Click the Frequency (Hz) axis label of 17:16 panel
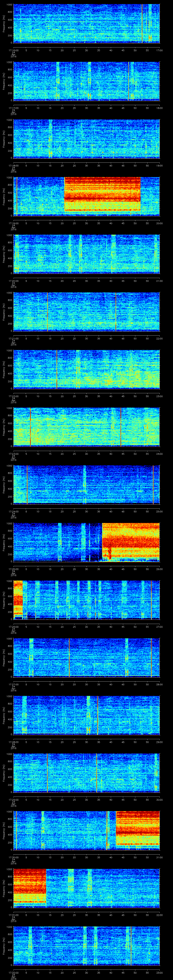Image resolution: width=173 pixels, height=980 pixels. click(x=4, y=24)
